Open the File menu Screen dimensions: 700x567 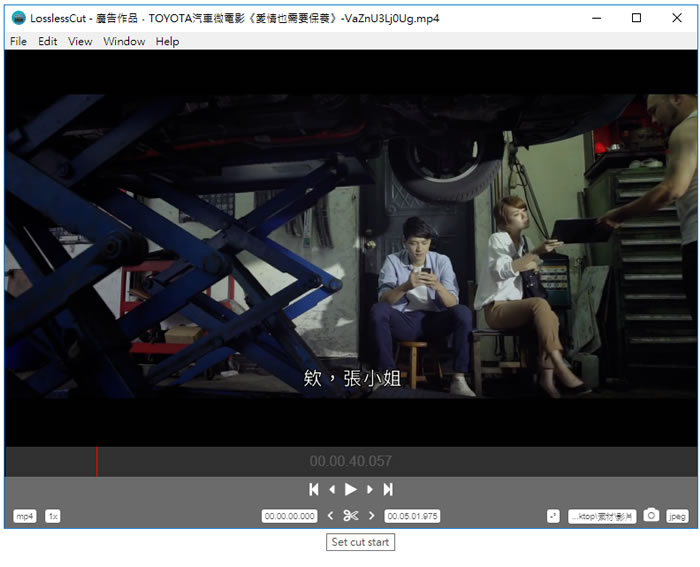(x=18, y=42)
